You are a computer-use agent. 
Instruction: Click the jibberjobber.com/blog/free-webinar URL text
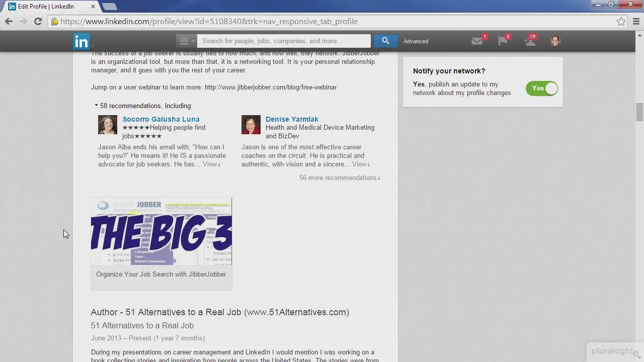tap(271, 87)
